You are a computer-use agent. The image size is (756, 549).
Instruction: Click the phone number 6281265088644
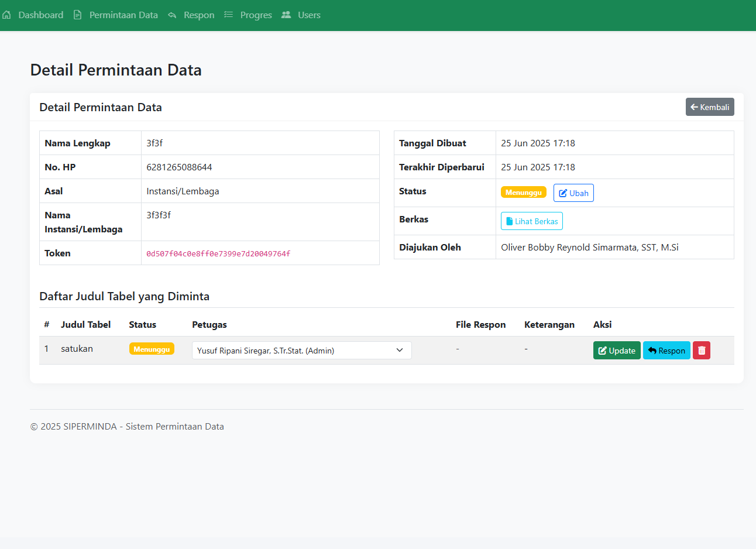click(179, 167)
